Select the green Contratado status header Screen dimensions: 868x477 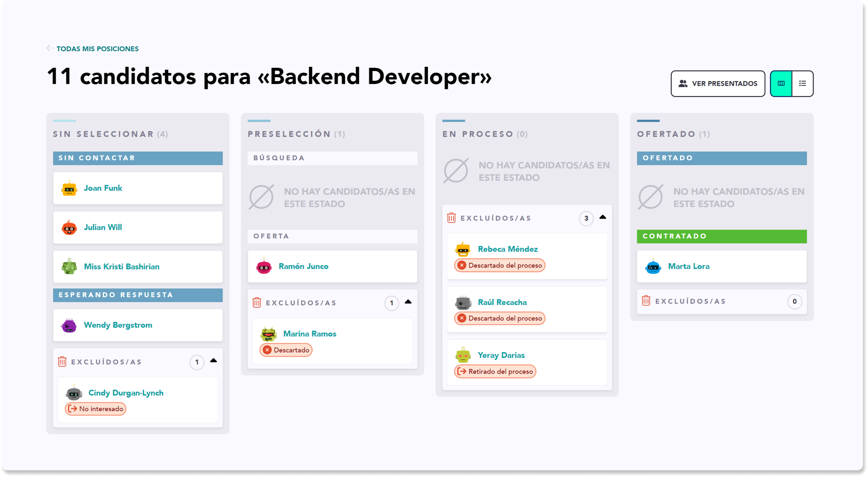(x=722, y=236)
